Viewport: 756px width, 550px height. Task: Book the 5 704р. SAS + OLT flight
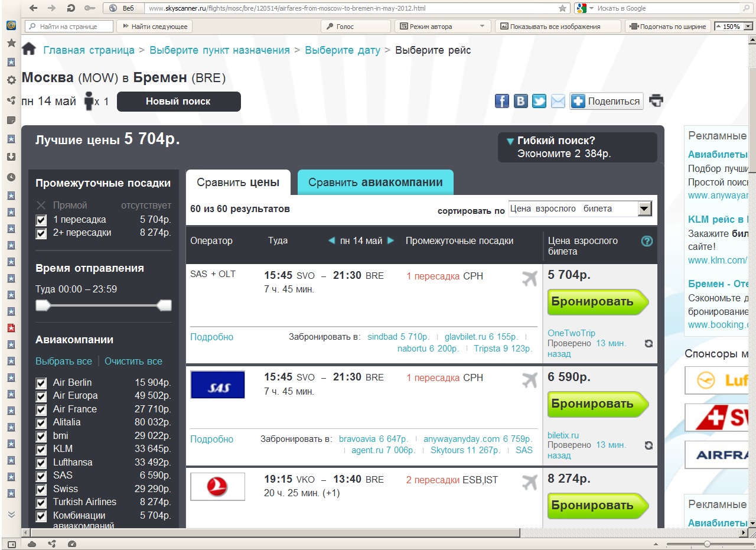pos(598,301)
